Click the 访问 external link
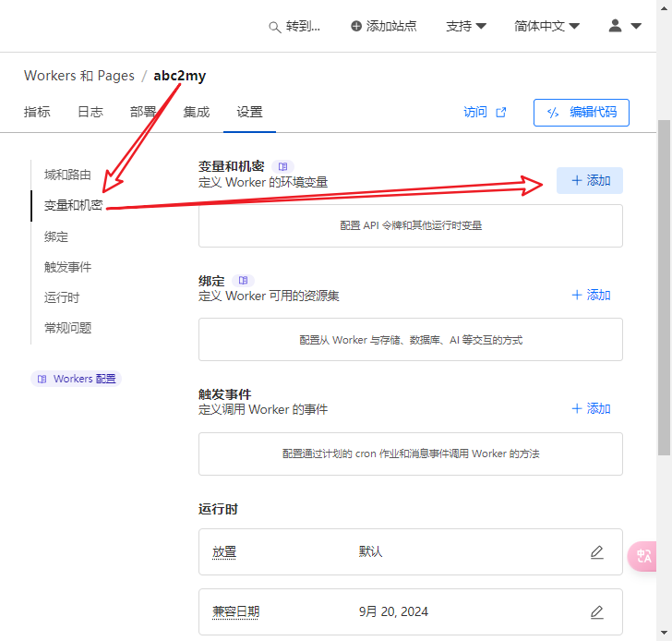Viewport: 672px width, 641px height. (x=485, y=112)
